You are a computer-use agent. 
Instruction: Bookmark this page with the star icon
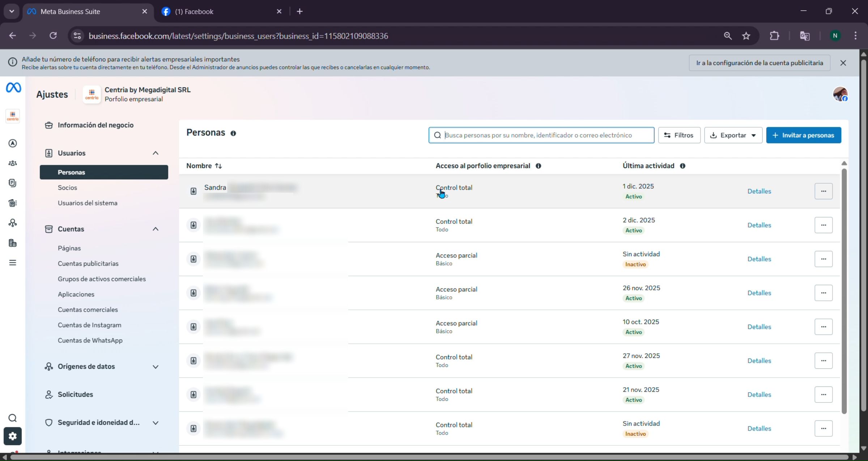tap(746, 36)
